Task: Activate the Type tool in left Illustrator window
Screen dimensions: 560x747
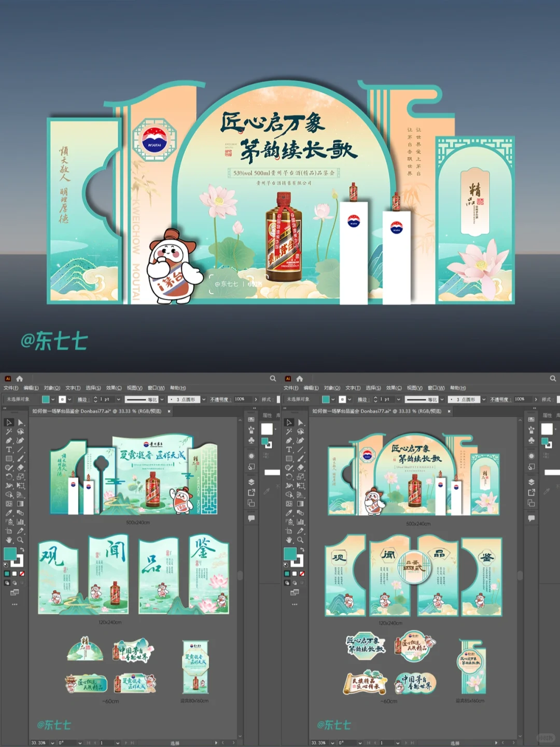Action: click(x=9, y=450)
